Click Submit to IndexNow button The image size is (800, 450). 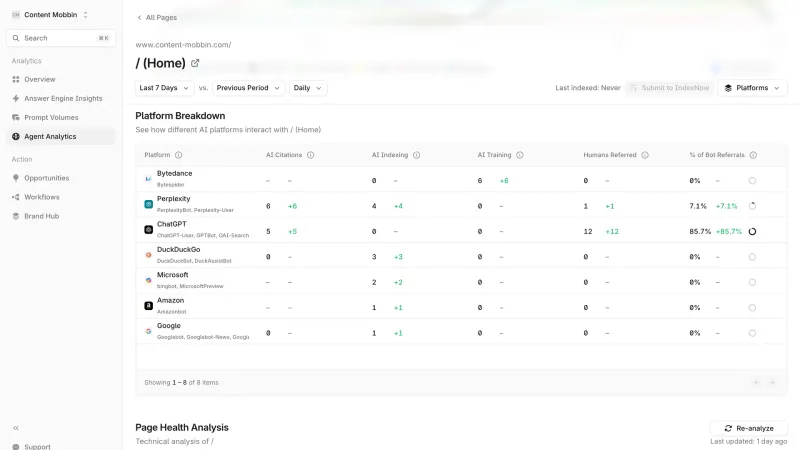pos(669,88)
